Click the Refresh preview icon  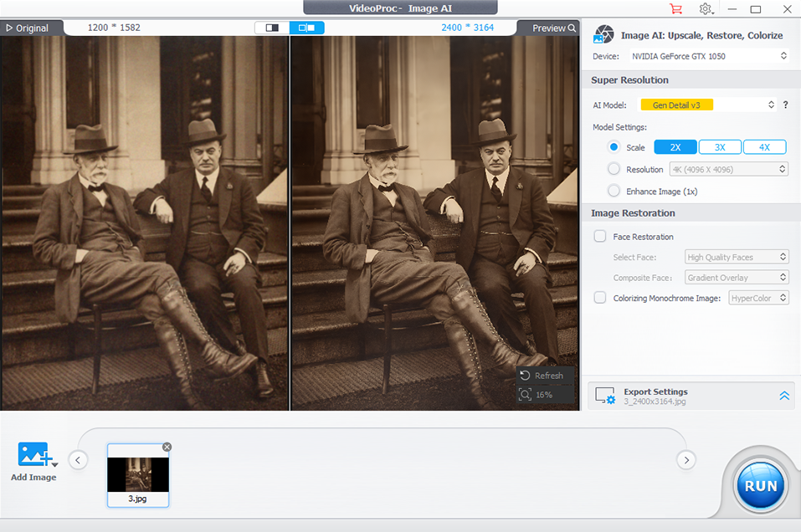(526, 376)
